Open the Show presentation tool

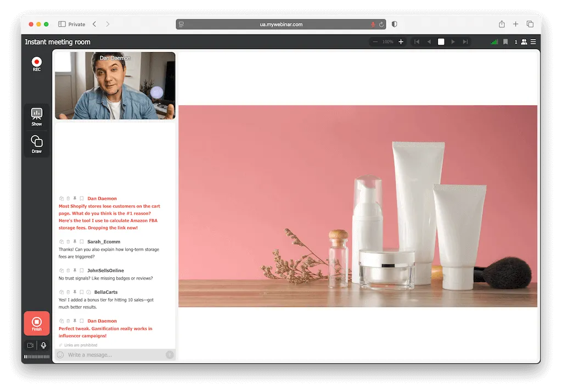click(37, 117)
